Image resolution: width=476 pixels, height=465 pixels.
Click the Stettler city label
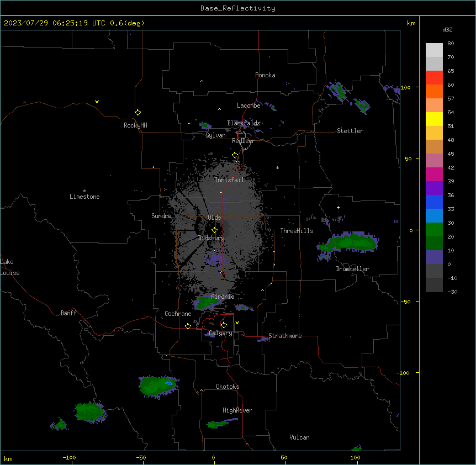pyautogui.click(x=350, y=131)
